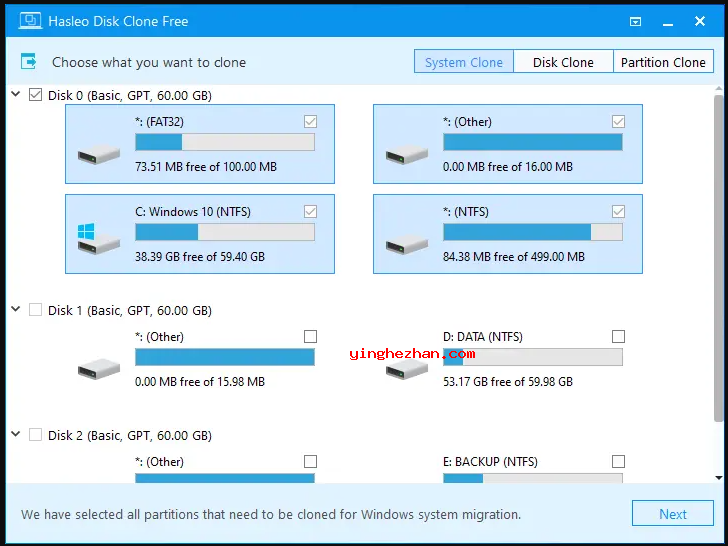This screenshot has width=728, height=546.
Task: Uncheck the Disk 0 checkbox
Action: (36, 95)
